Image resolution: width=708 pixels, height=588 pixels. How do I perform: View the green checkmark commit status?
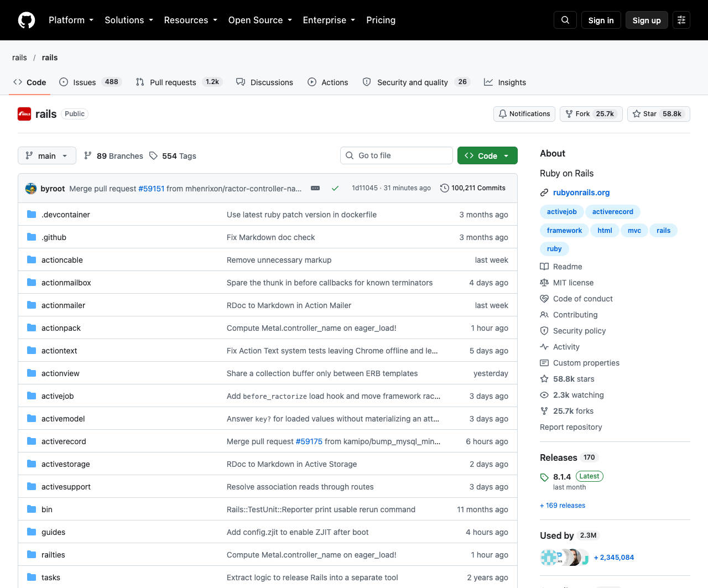tap(335, 188)
